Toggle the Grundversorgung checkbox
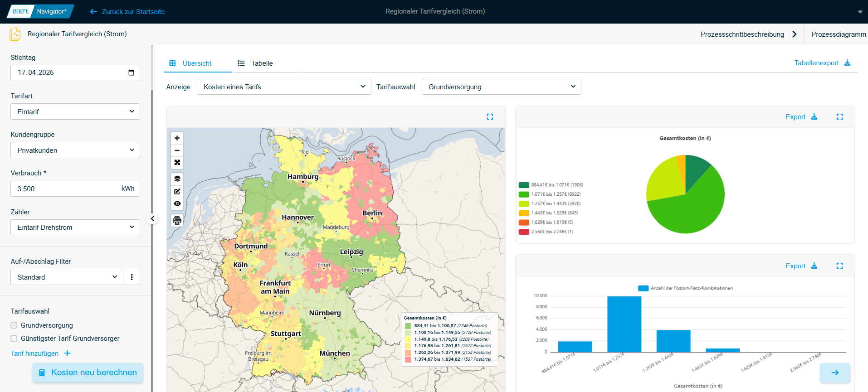This screenshot has height=392, width=868. [14, 325]
